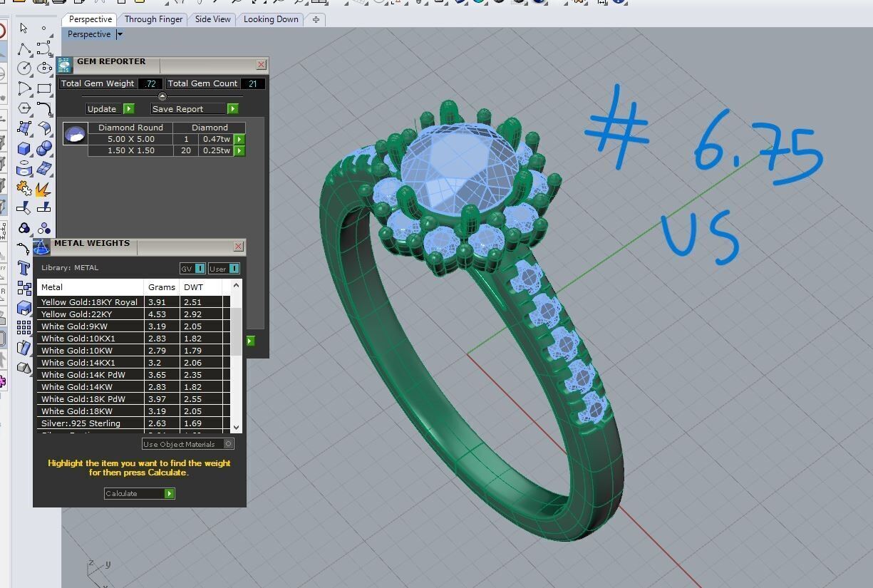Select the Silver:.925 Sterling row
Screen dimensions: 873x588
pos(133,423)
